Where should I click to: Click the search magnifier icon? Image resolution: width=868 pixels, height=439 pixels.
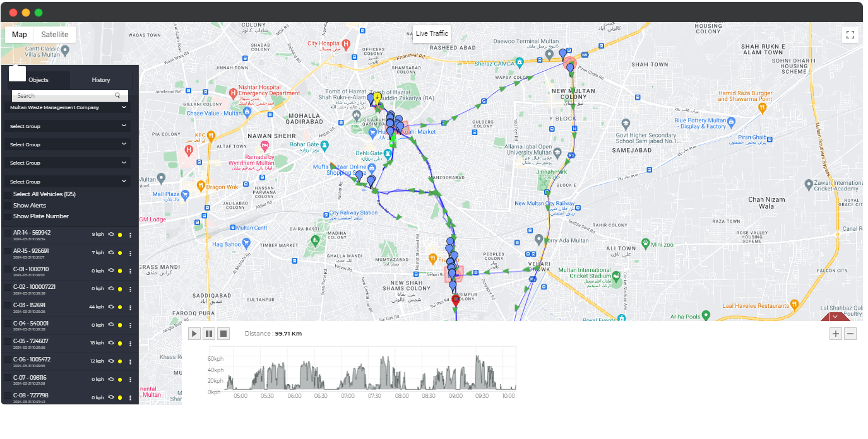[117, 96]
